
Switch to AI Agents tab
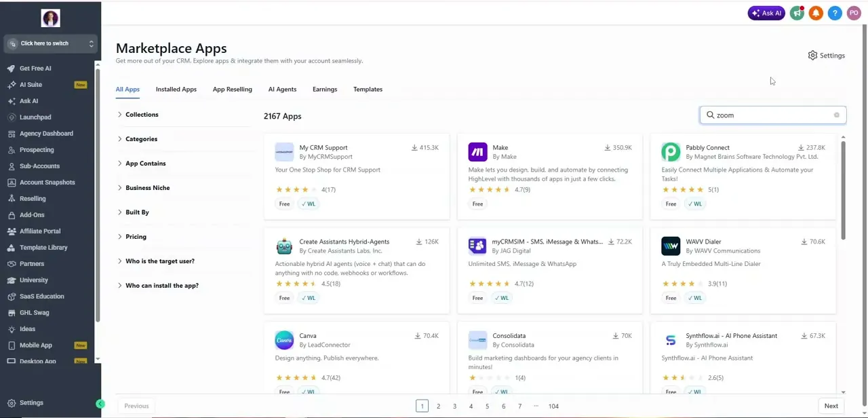282,90
